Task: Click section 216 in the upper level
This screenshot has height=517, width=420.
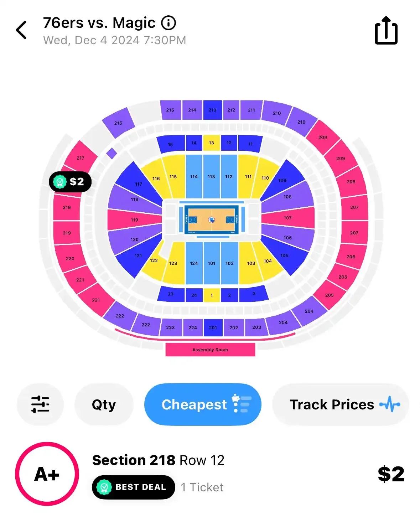Action: pyautogui.click(x=118, y=123)
